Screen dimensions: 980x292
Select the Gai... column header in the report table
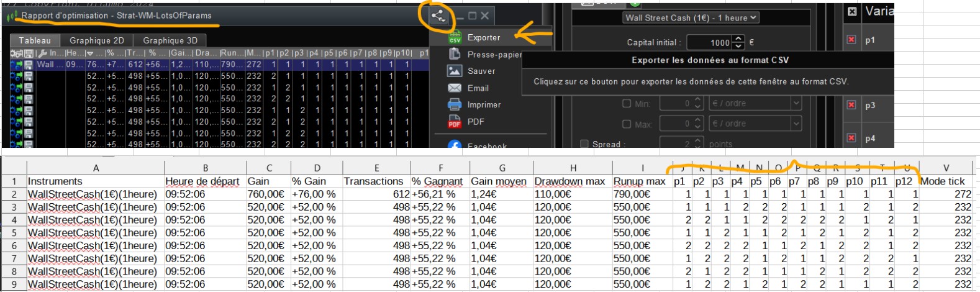point(181,53)
